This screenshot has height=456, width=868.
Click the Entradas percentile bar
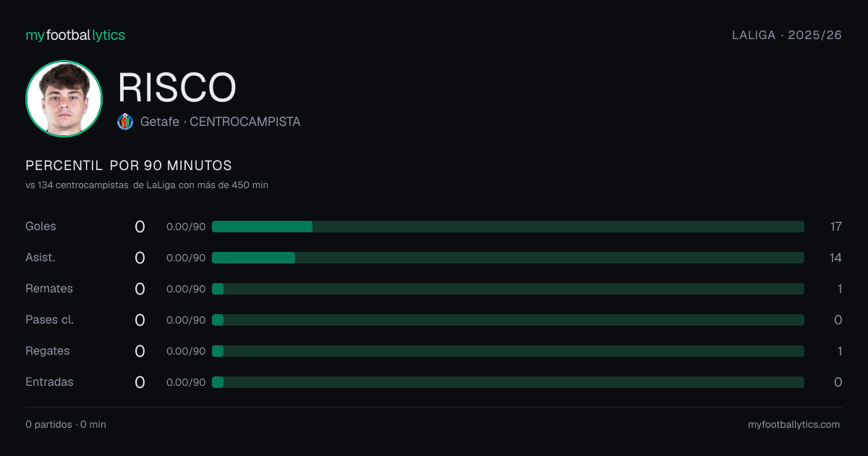508,382
